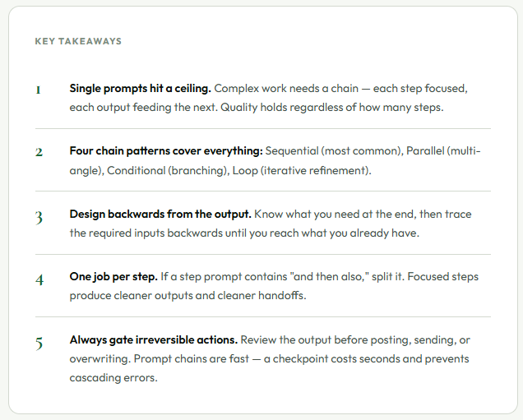Select the number 5 list marker

click(39, 344)
